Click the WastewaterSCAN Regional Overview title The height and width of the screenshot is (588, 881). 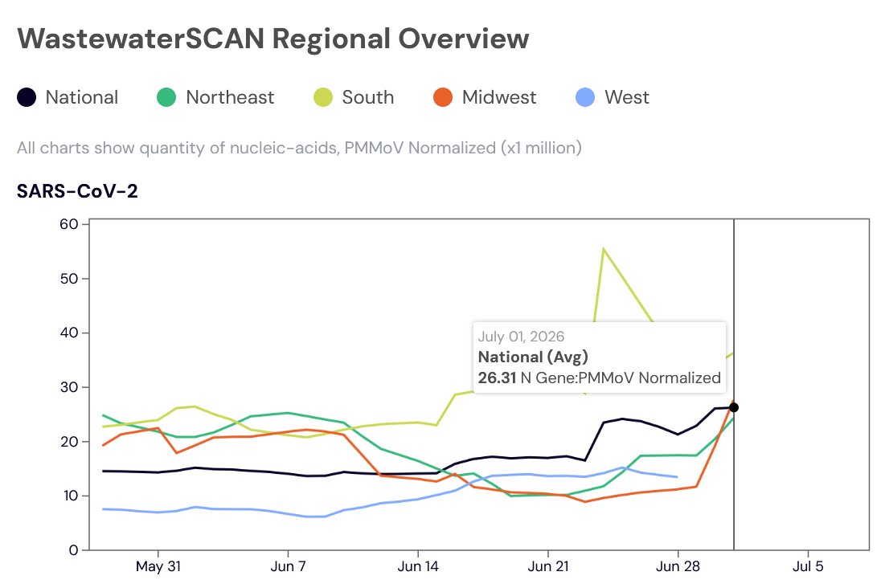pyautogui.click(x=273, y=39)
